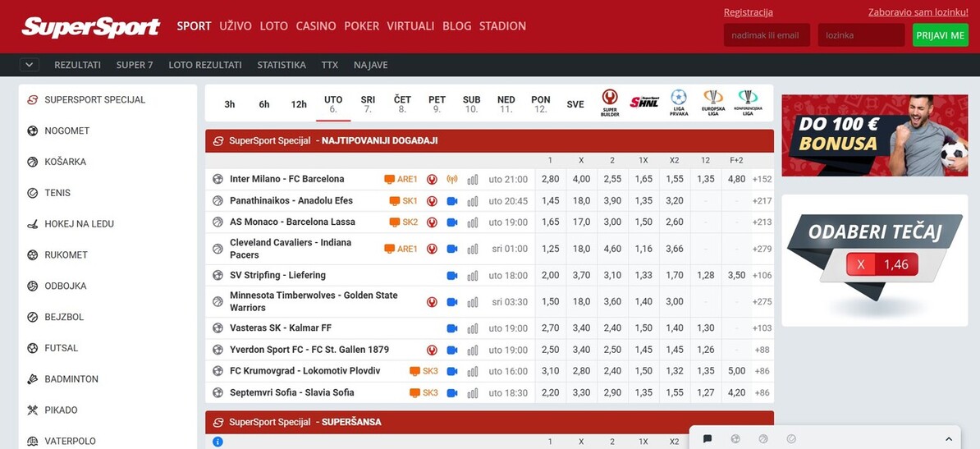
Task: Open the SuperSport HNL league icon
Action: point(644,103)
